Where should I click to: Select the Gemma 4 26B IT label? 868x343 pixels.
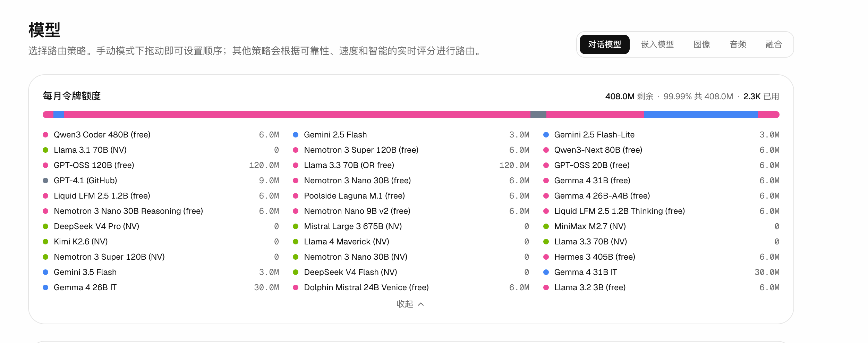[x=85, y=287]
